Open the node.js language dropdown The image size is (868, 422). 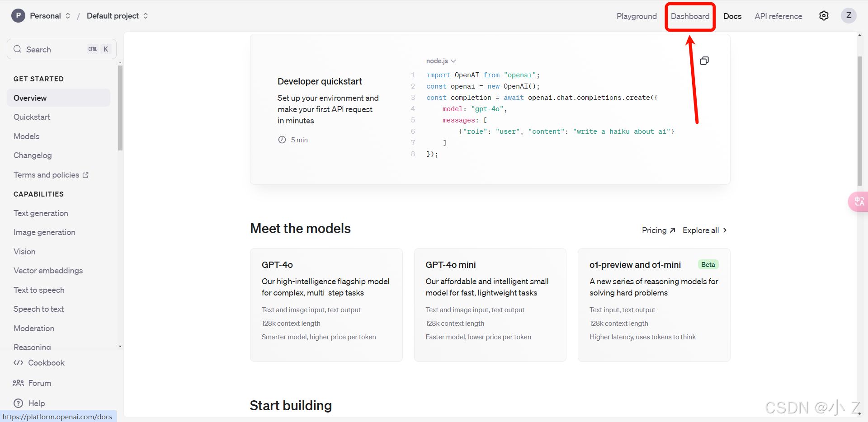[441, 61]
